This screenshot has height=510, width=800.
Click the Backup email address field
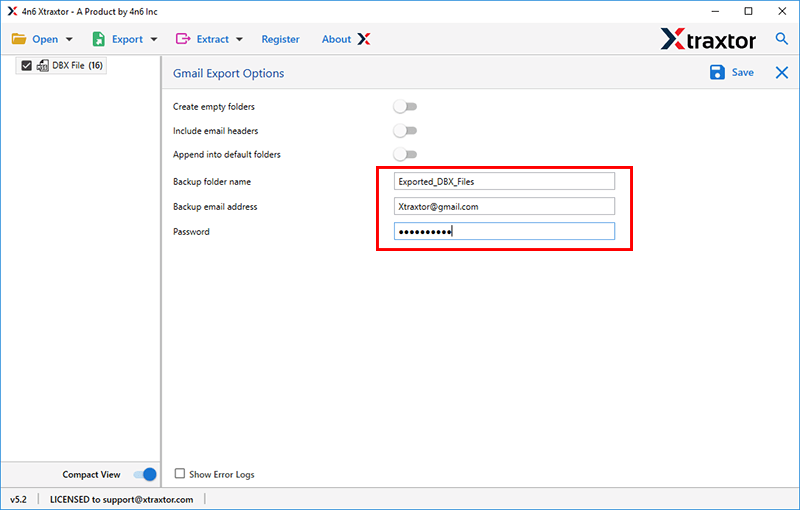tap(504, 206)
